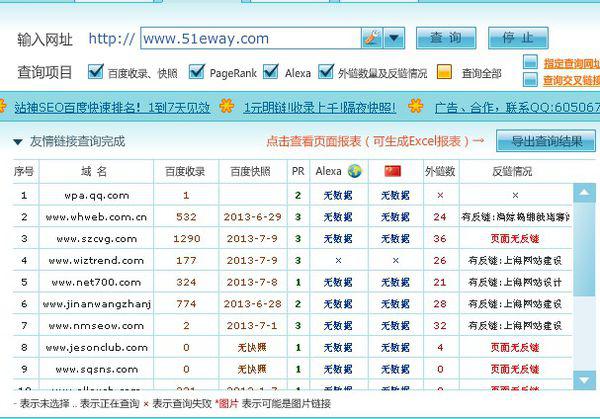Click 有反链:上海网站设计 in www.net700.com row

515,282
